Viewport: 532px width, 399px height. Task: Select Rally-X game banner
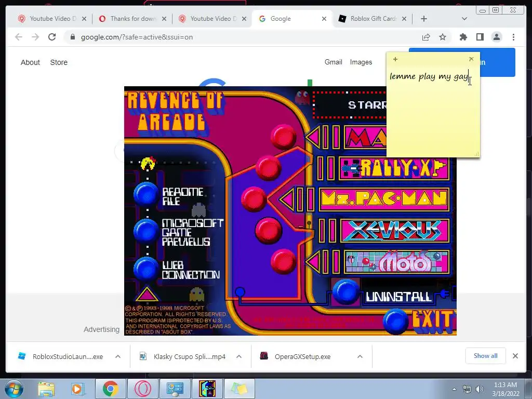coord(394,168)
